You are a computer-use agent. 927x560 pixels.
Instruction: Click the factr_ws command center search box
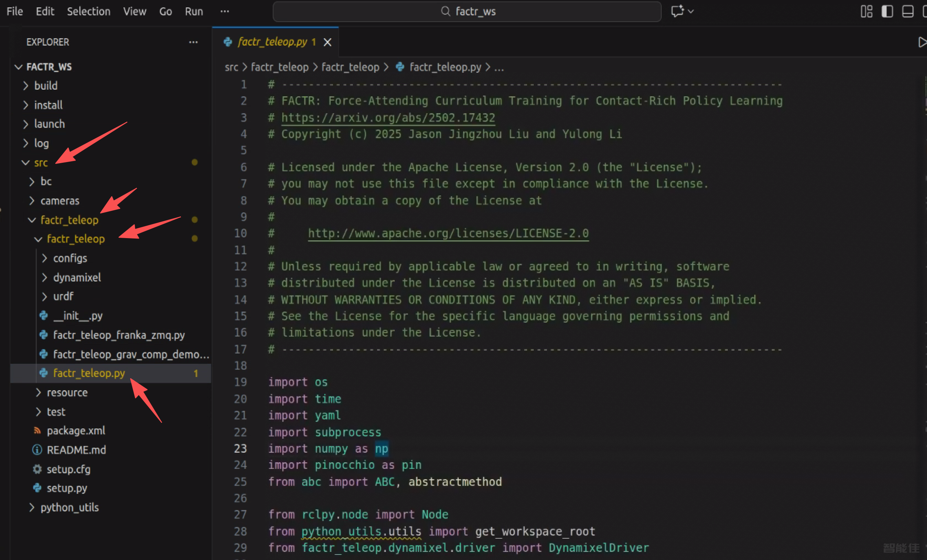[466, 11]
